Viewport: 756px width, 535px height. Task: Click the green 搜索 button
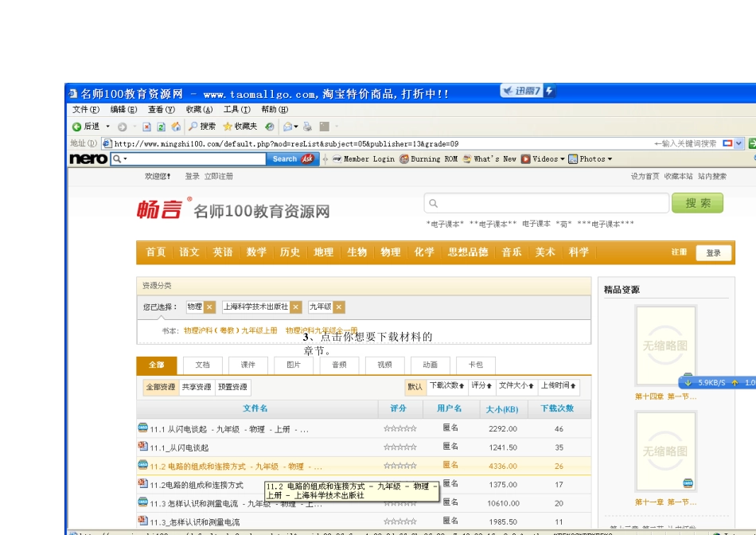point(698,203)
